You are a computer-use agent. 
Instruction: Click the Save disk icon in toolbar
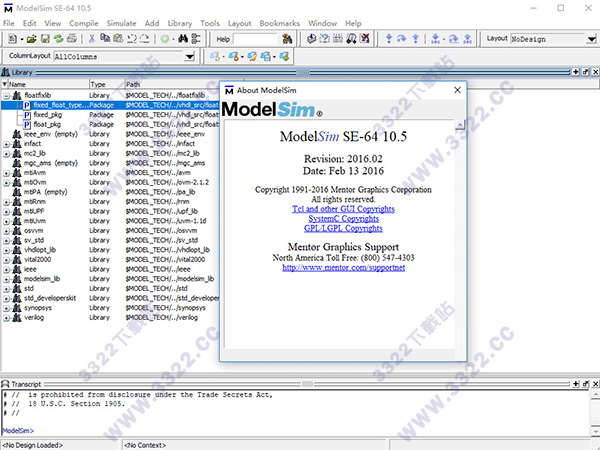43,38
